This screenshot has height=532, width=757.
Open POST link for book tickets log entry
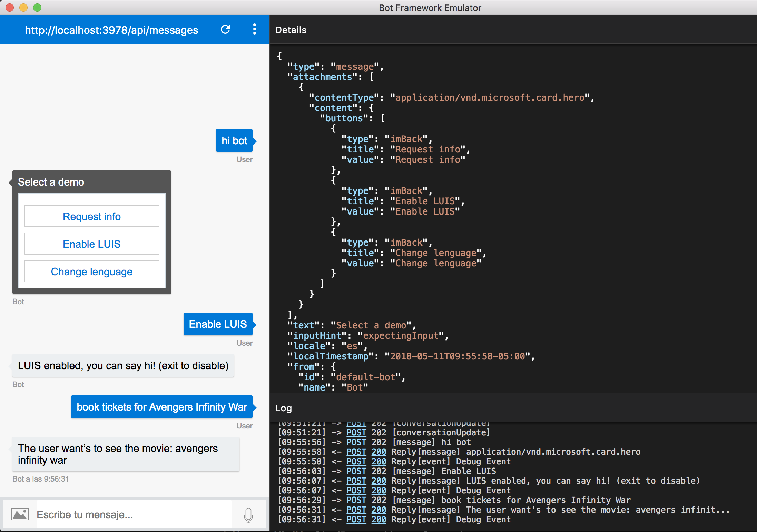[x=356, y=500]
